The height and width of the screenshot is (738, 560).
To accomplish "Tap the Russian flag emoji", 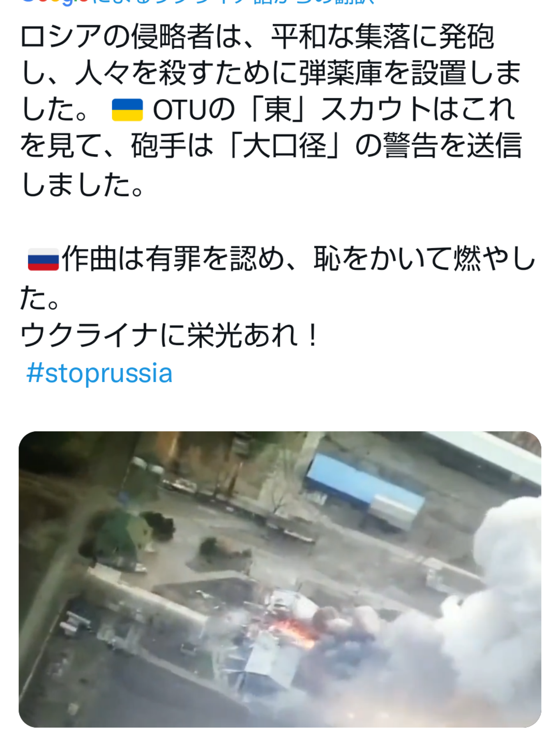I will click(x=43, y=259).
